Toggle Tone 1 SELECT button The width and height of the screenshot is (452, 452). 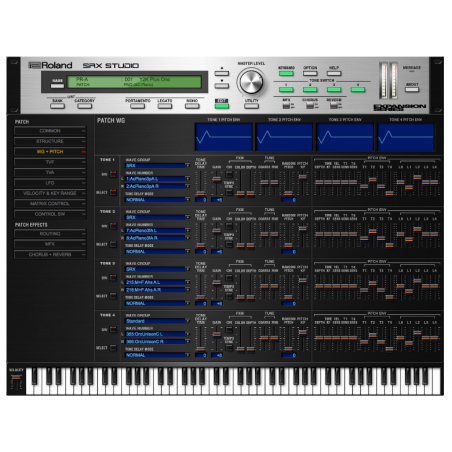(113, 192)
